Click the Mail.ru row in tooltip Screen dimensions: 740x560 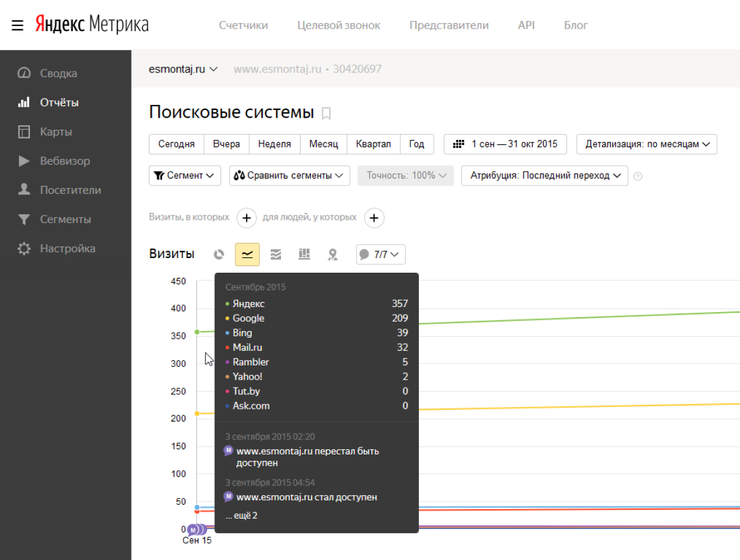317,348
